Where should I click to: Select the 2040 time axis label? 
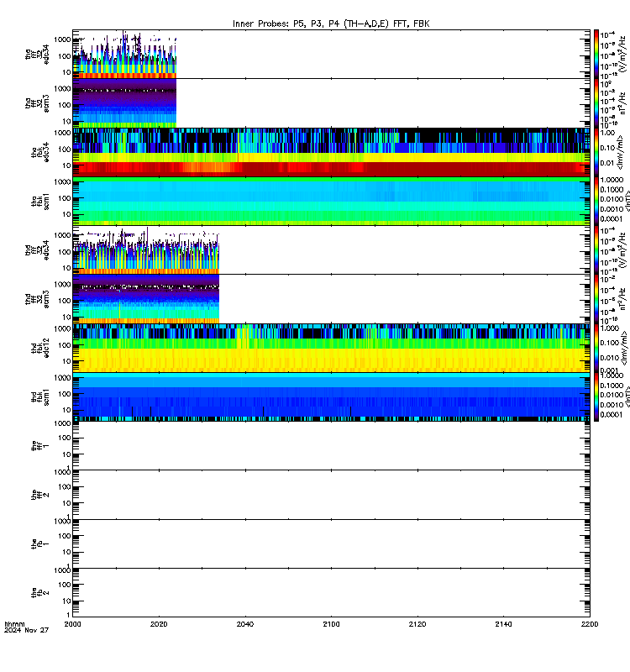(x=245, y=624)
